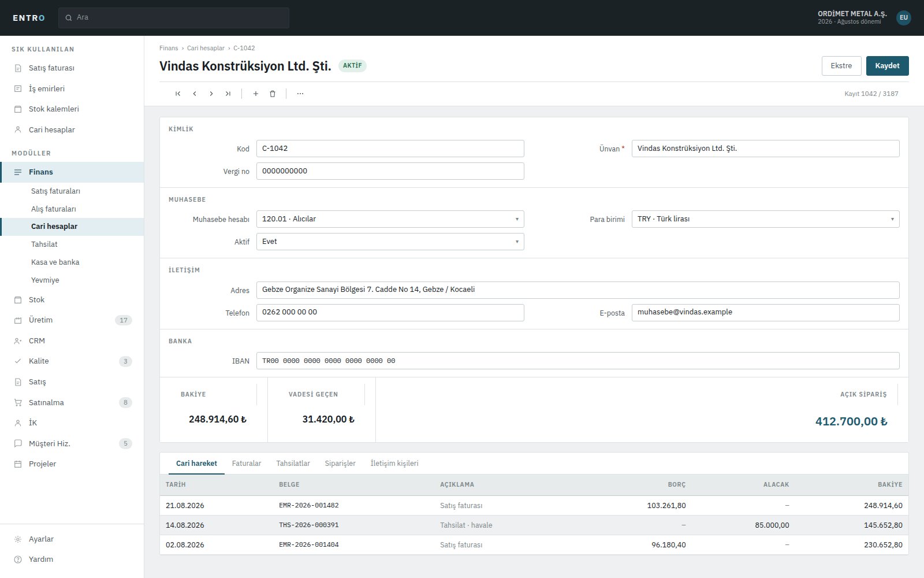Click the Satış faturası document icon
The image size is (924, 578).
(18, 68)
